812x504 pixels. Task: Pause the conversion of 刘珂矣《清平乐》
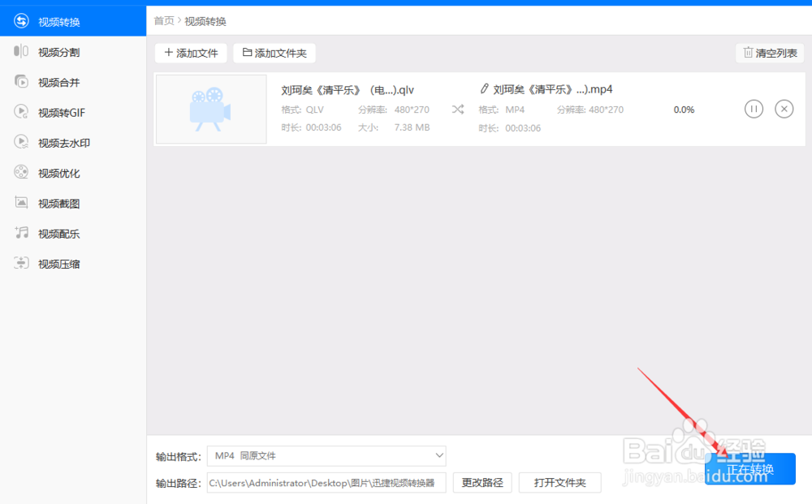click(x=754, y=108)
